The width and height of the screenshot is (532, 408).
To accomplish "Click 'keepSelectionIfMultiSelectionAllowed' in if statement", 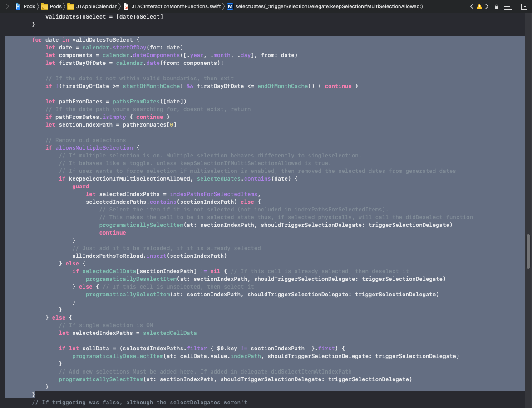I will (x=129, y=179).
